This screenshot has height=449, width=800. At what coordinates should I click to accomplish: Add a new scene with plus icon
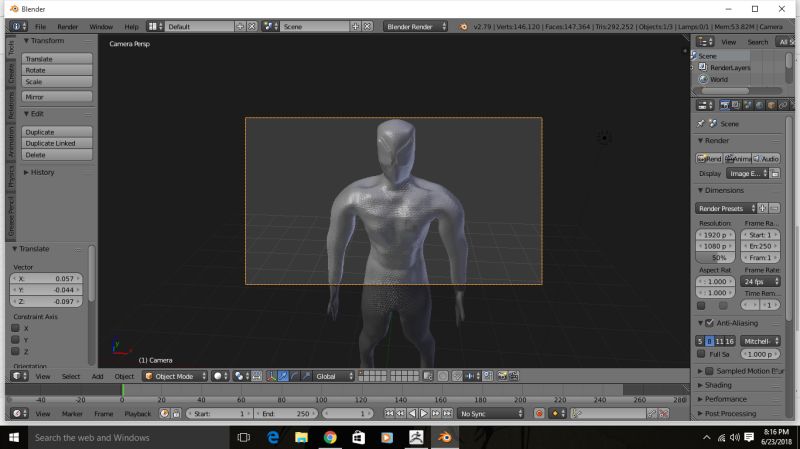tap(356, 26)
